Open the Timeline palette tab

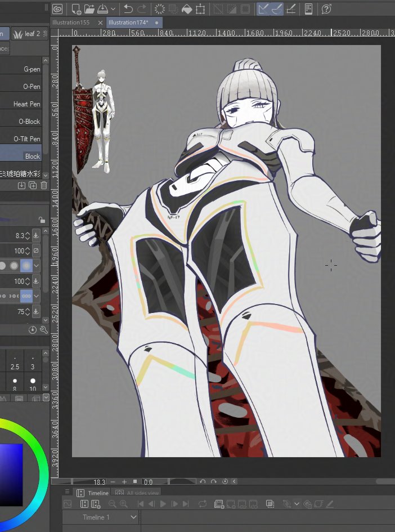click(x=93, y=493)
